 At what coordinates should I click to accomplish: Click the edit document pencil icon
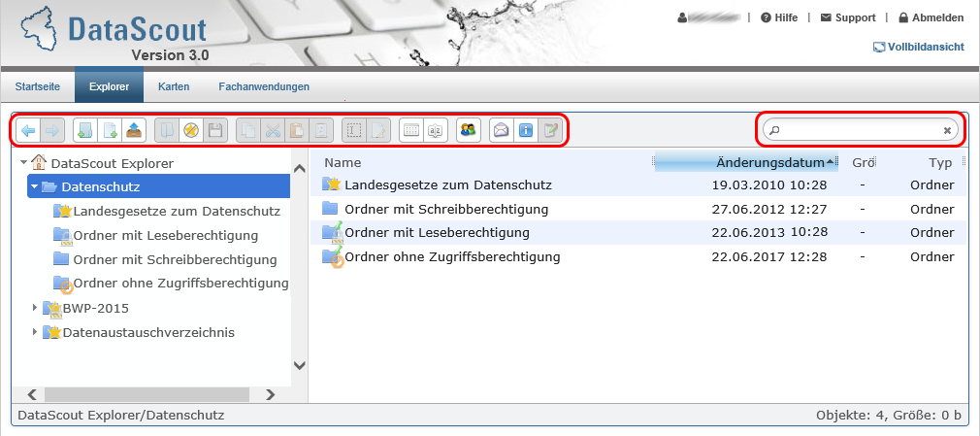378,130
